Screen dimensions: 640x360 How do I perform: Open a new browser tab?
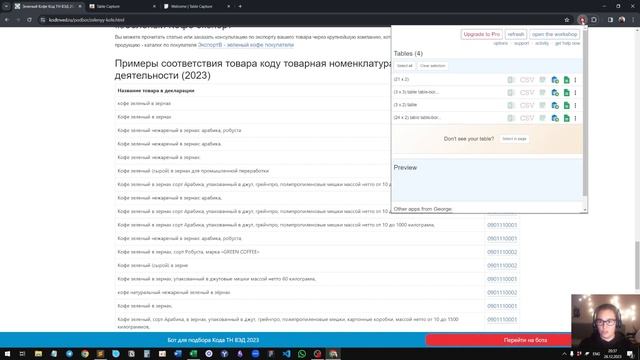240,7
